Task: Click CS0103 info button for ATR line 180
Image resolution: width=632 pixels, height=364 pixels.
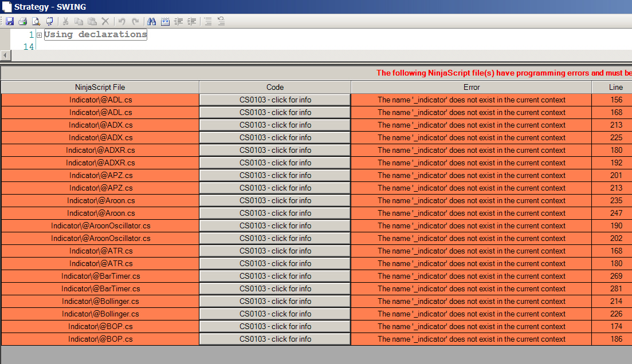Action: click(x=275, y=263)
